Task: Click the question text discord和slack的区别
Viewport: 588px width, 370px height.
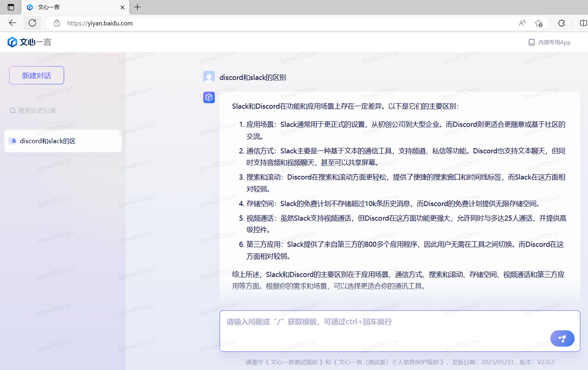Action: pos(253,77)
